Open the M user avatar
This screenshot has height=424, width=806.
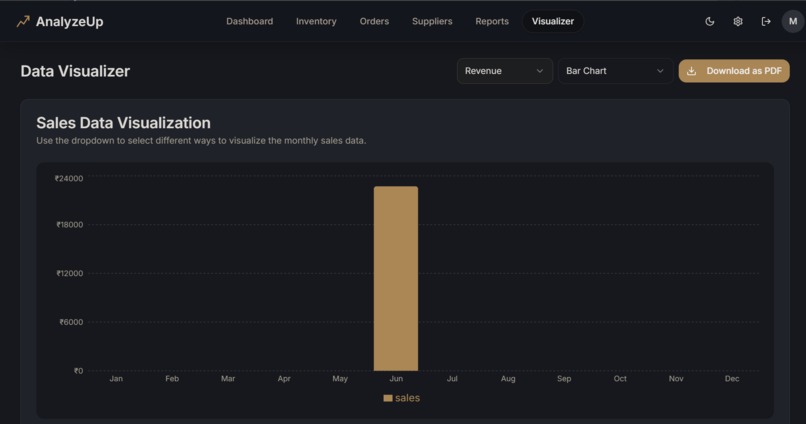(793, 22)
